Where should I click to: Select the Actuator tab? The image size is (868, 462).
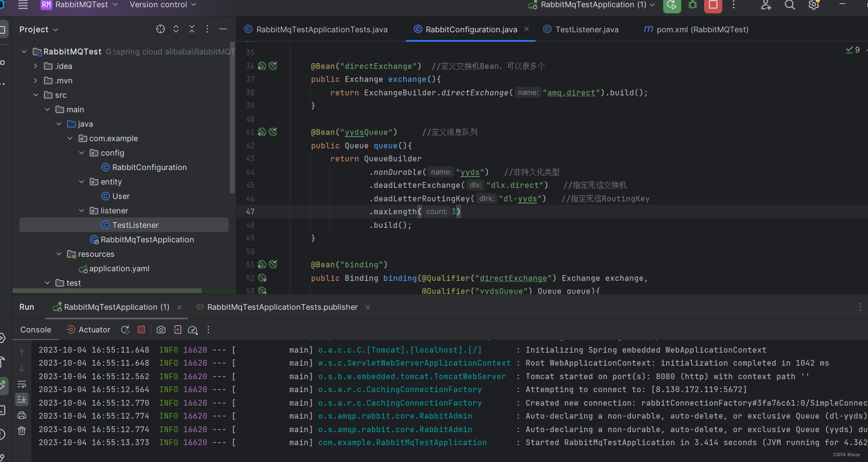[88, 330]
